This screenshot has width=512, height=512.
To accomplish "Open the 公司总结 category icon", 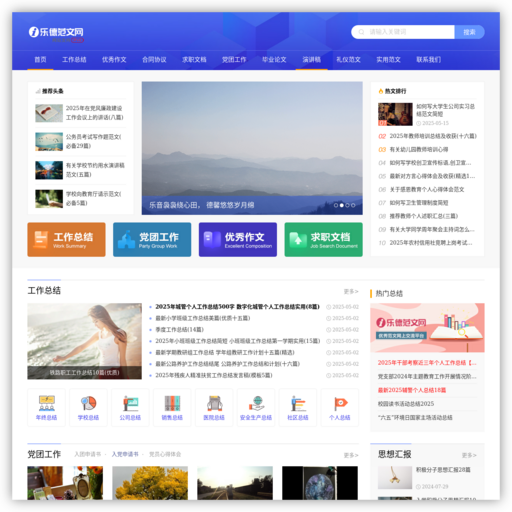I will pos(130,407).
